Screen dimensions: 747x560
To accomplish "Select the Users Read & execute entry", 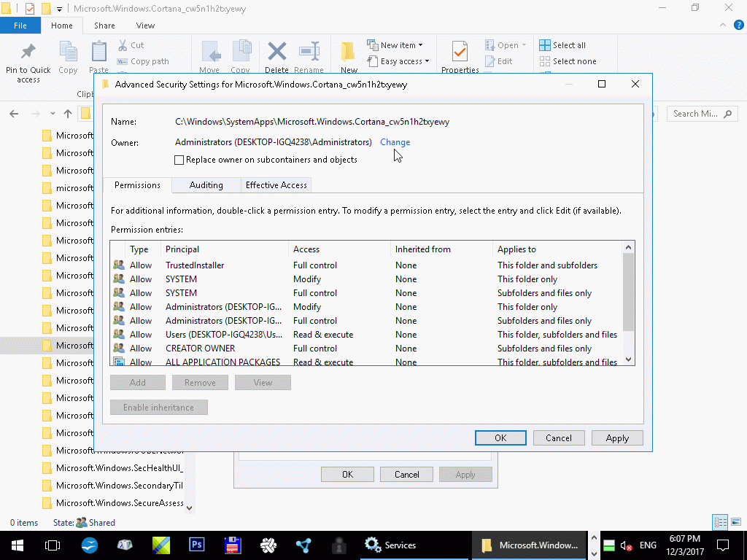I will 366,334.
